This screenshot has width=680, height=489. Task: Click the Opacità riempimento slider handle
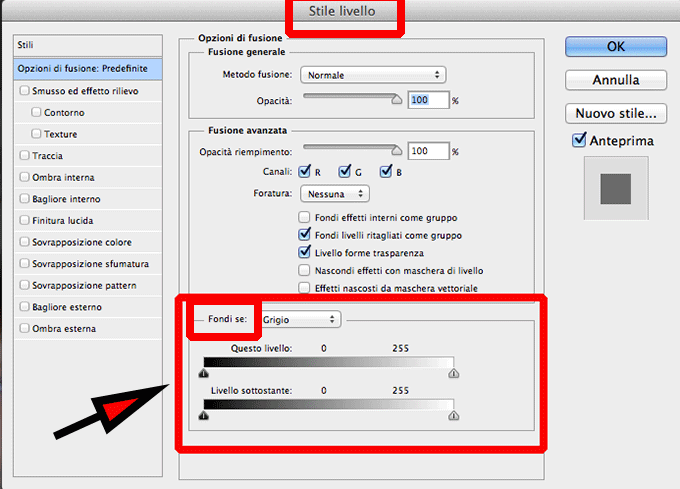pos(396,150)
